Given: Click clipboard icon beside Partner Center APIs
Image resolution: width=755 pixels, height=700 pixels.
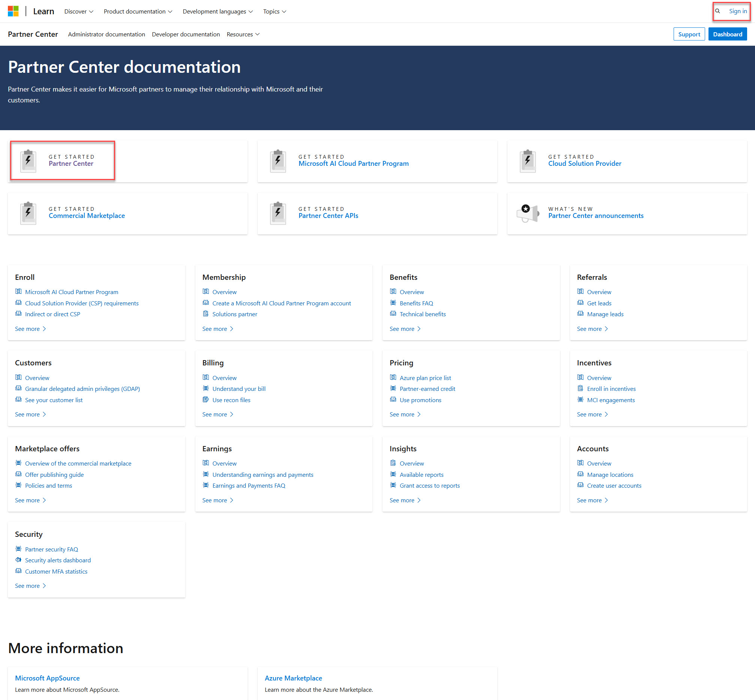Looking at the screenshot, I should (278, 213).
